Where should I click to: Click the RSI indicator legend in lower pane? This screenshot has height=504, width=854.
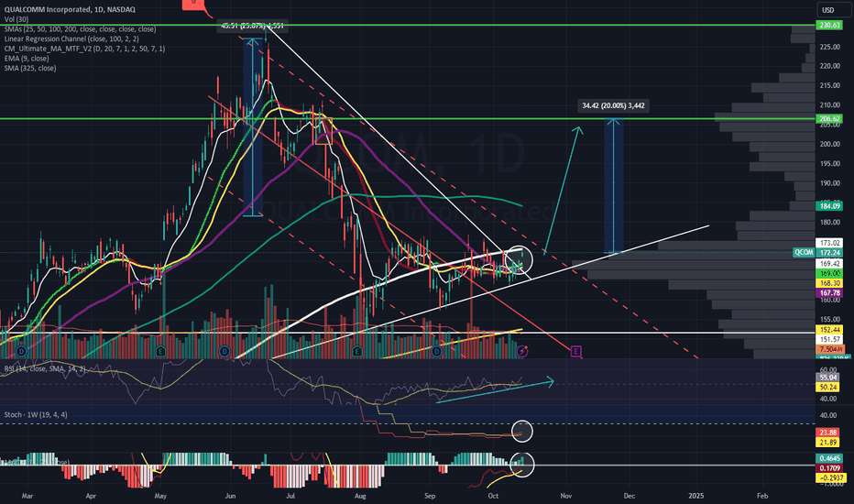point(45,369)
